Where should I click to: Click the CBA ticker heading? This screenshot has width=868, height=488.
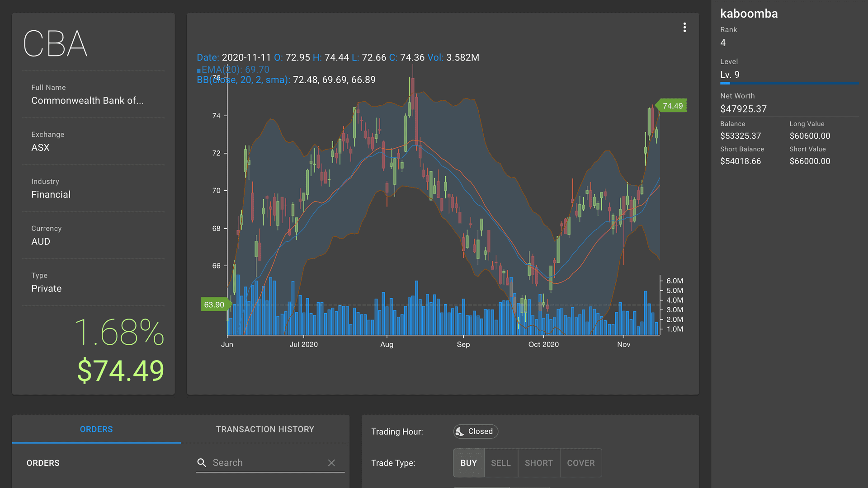pyautogui.click(x=55, y=44)
